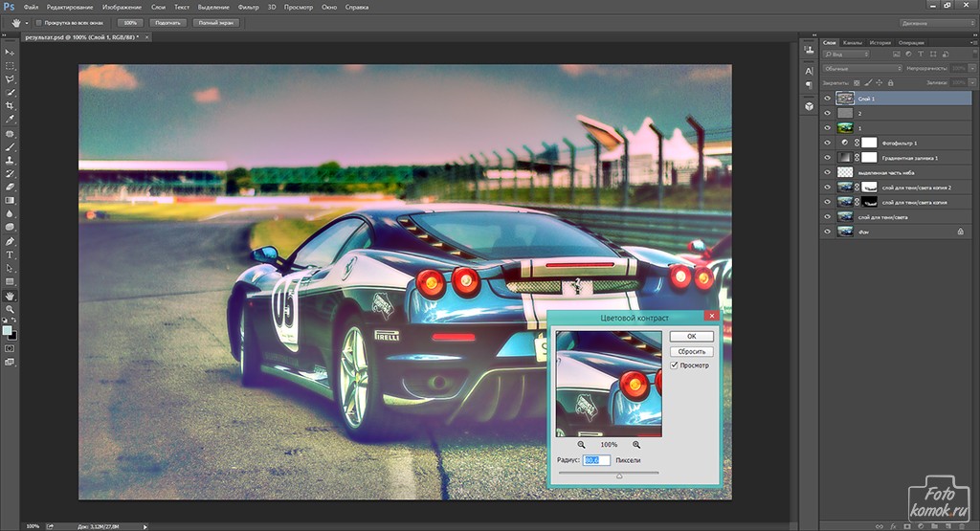Select the Eyedropper tool
This screenshot has height=531, width=980.
coord(10,119)
